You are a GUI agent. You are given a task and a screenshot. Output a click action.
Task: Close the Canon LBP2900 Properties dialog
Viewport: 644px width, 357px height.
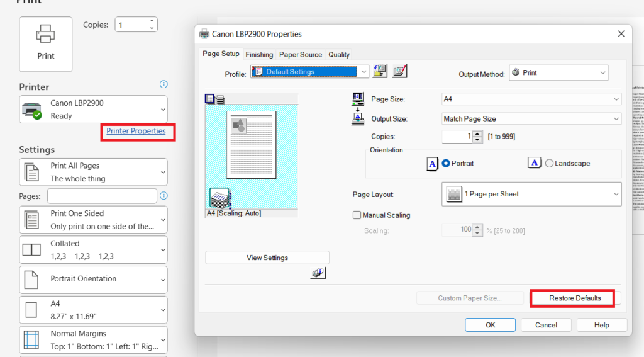[x=621, y=34]
